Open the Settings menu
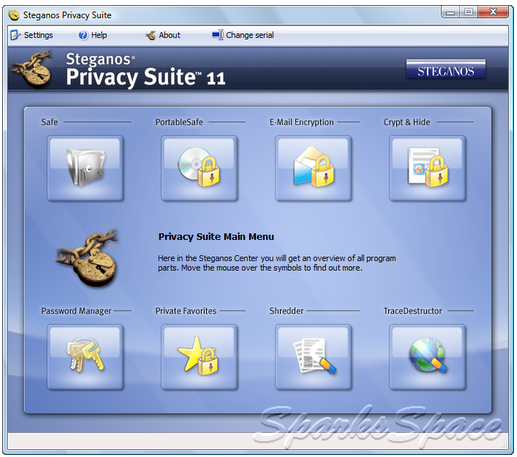The height and width of the screenshot is (457, 517). point(32,35)
